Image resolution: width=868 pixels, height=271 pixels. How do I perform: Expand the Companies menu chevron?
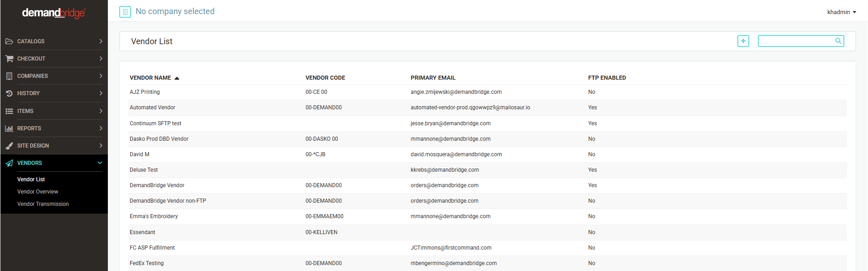coord(101,76)
